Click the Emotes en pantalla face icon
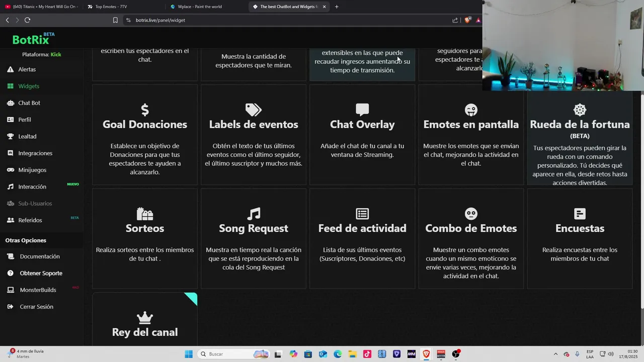644x362 pixels. pyautogui.click(x=471, y=110)
